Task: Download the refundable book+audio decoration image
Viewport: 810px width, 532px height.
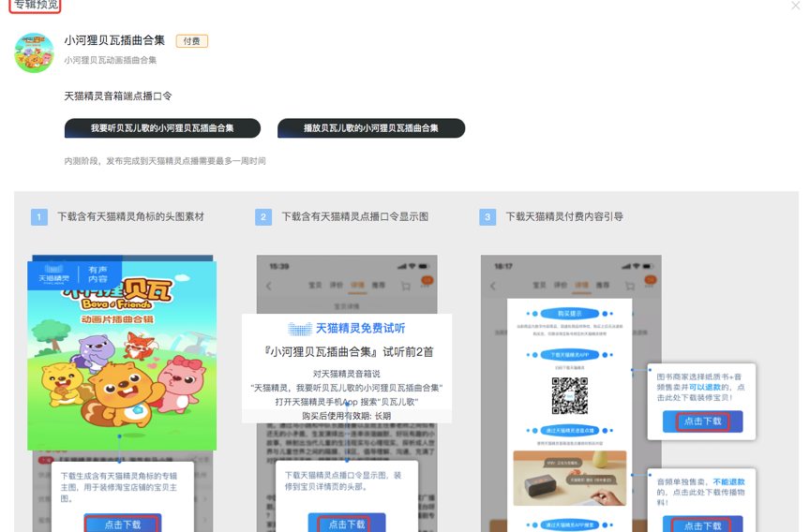Action: click(702, 421)
